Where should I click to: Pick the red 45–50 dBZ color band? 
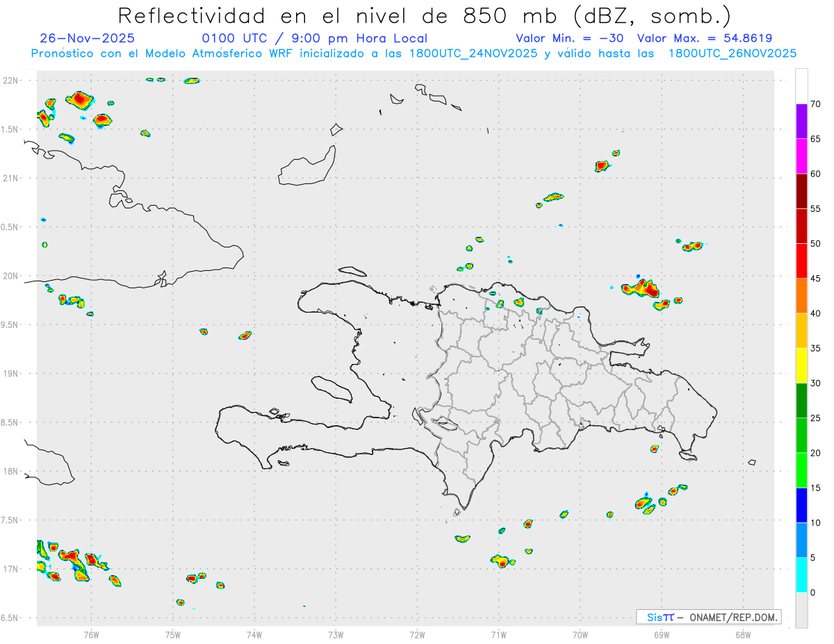[x=801, y=261]
